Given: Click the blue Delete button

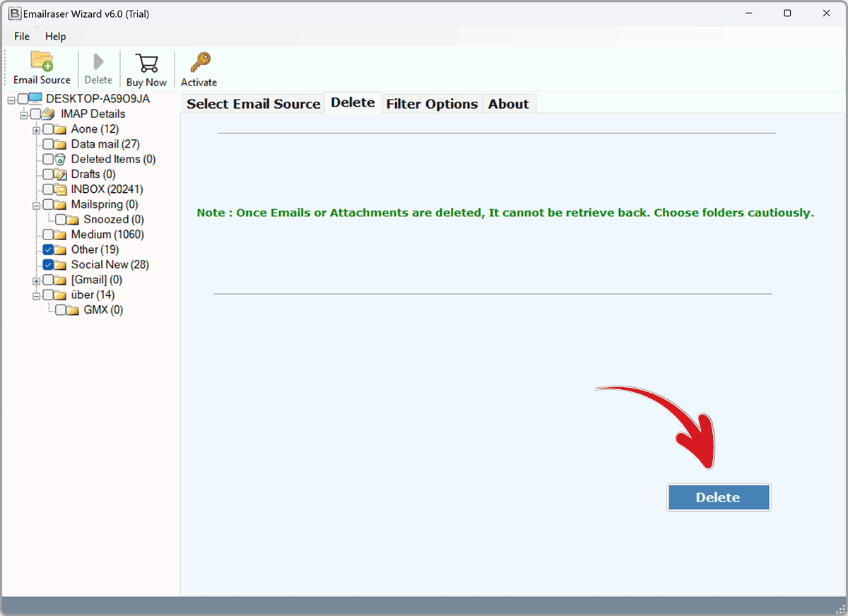Looking at the screenshot, I should [718, 497].
